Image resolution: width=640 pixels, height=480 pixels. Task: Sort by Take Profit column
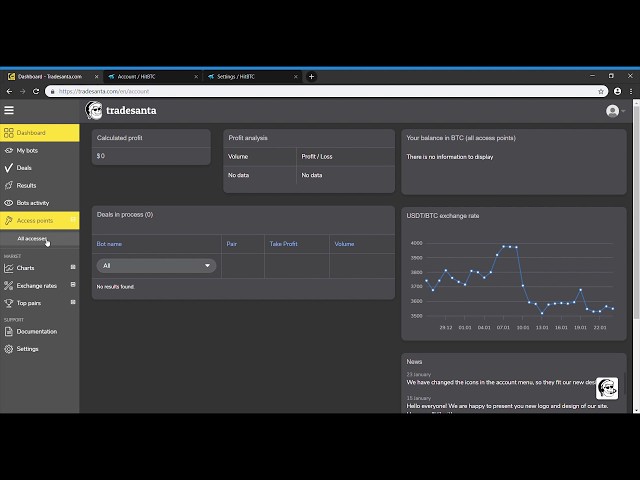point(283,244)
